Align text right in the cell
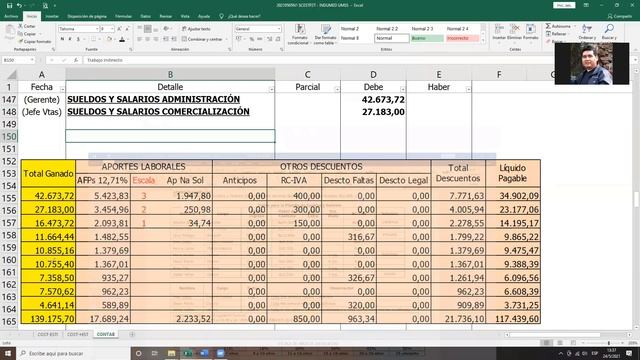This screenshot has height=360, width=640. click(156, 39)
